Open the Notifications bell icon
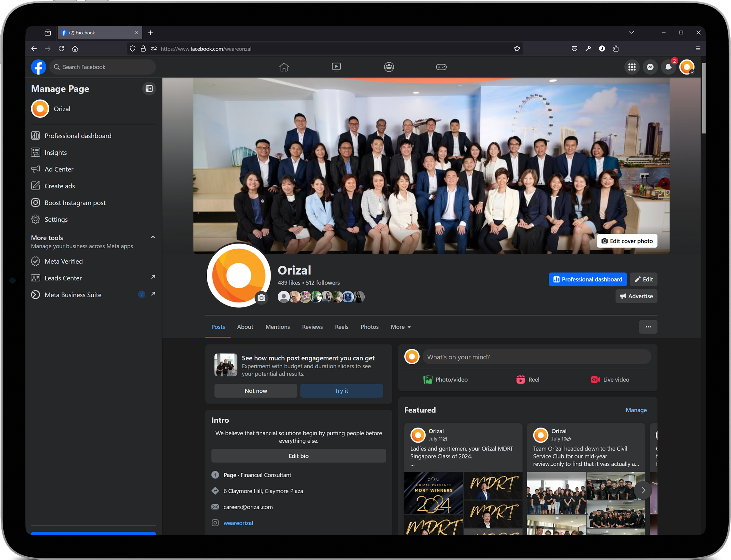The width and height of the screenshot is (731, 560). (668, 67)
